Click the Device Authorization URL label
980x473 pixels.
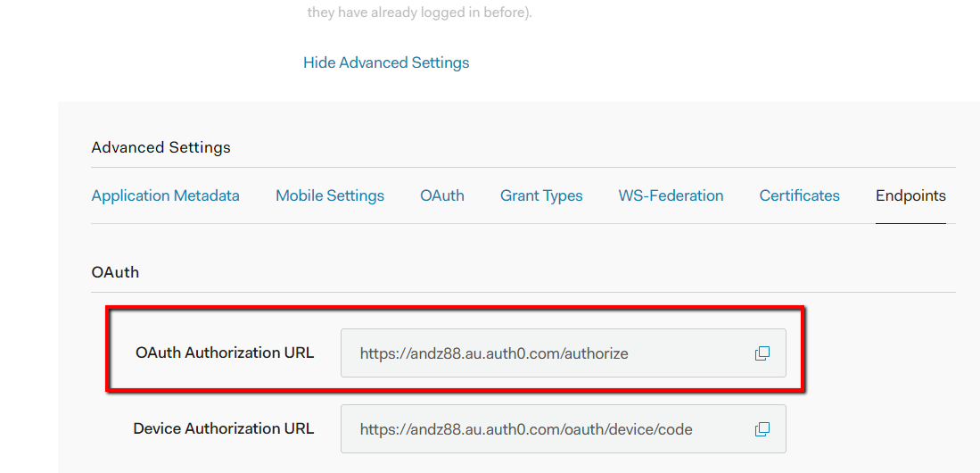[223, 428]
